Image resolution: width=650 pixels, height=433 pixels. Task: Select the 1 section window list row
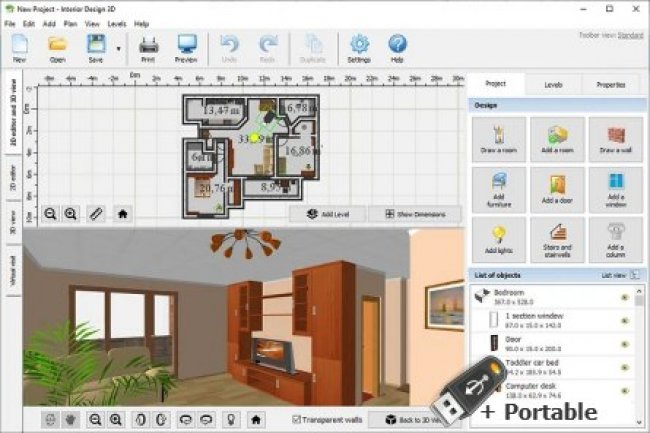click(552, 320)
